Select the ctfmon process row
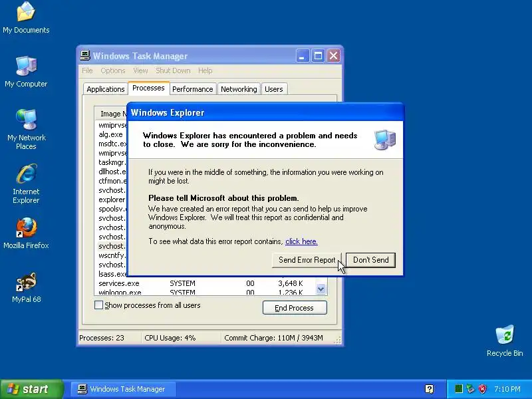 [111, 181]
